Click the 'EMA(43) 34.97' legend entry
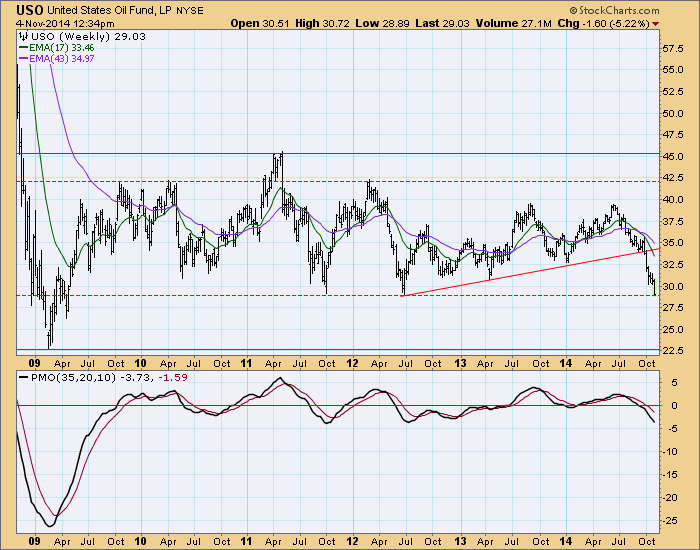The height and width of the screenshot is (550, 700). pyautogui.click(x=62, y=58)
